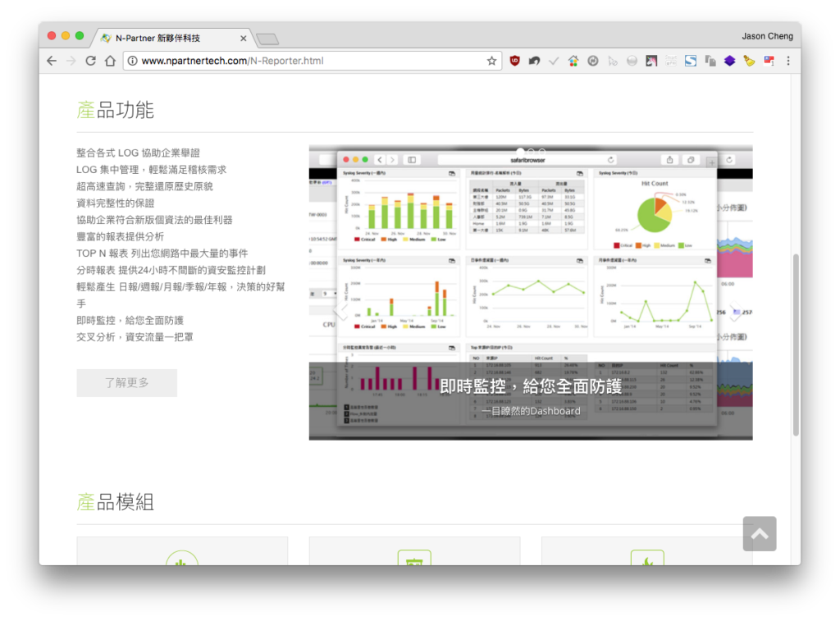Image resolution: width=840 pixels, height=621 pixels.
Task: Click the grey cursor-arrow extension icon
Action: [612, 61]
